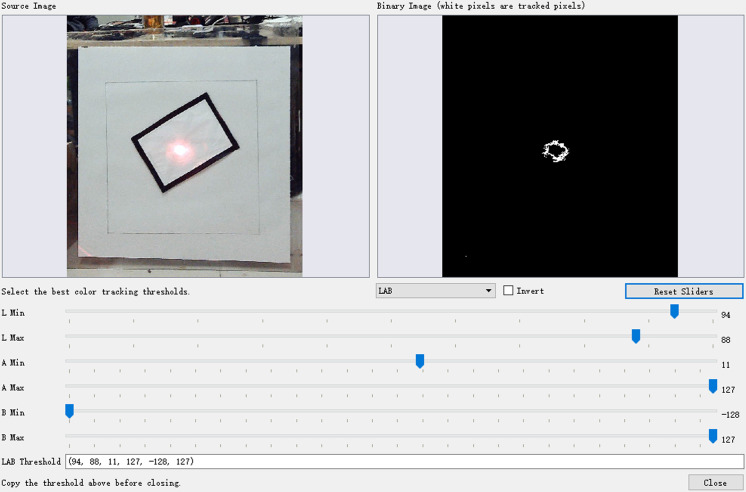Click the L Min slider handle
The height and width of the screenshot is (492, 746).
coord(674,311)
